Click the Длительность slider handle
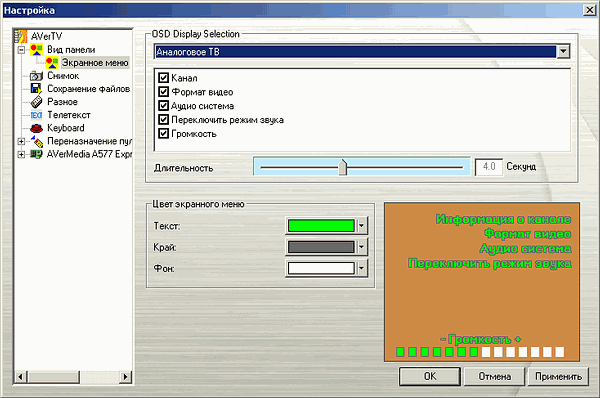The width and height of the screenshot is (600, 398). [343, 168]
